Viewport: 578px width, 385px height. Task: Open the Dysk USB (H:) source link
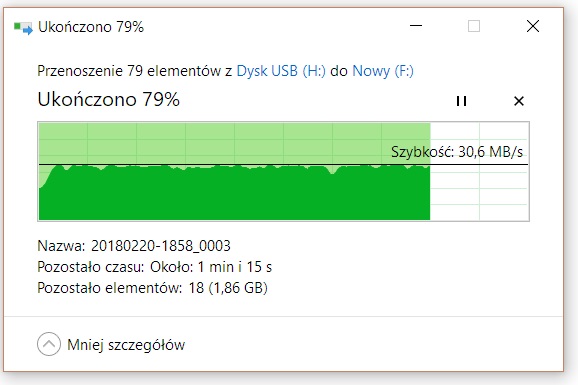click(x=281, y=71)
